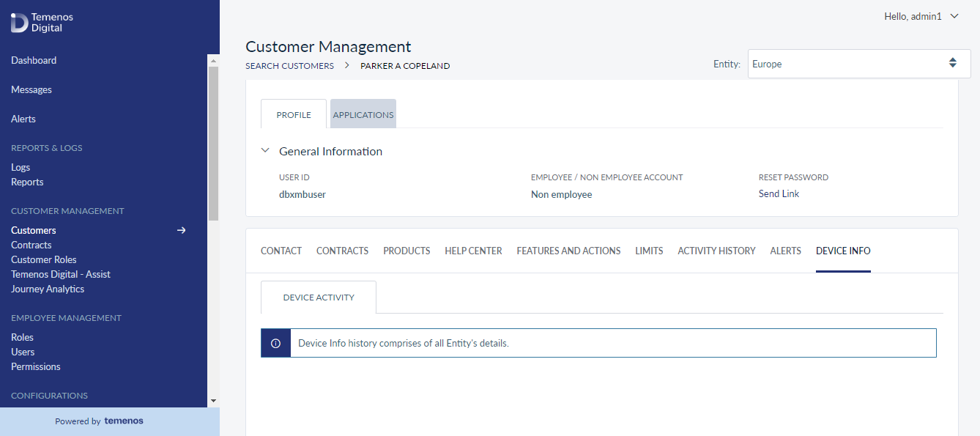The image size is (980, 436).
Task: Expand the Hello, admin1 user menu
Action: (954, 16)
